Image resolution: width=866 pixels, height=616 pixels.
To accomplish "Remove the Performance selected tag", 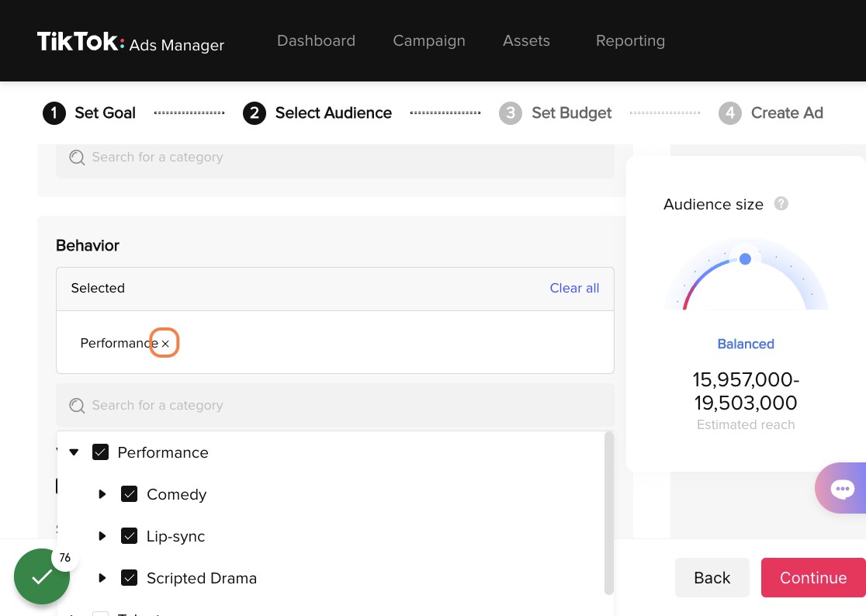I will point(165,344).
